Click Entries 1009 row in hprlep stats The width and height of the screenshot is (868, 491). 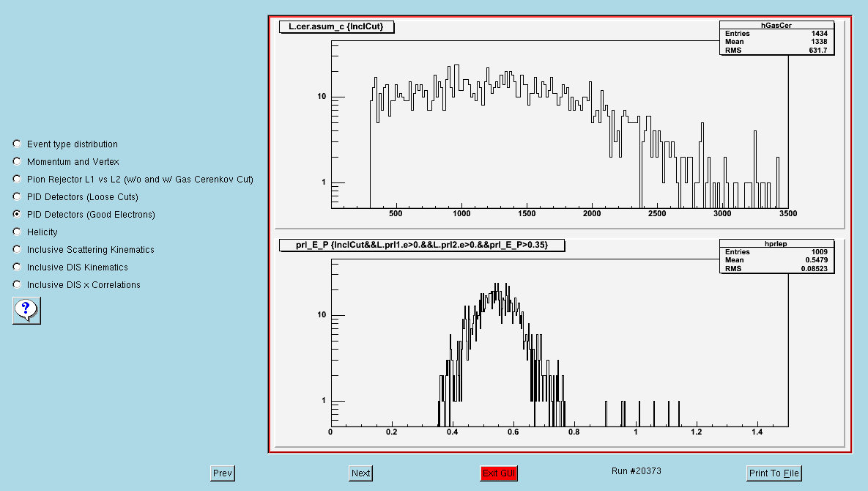pos(776,252)
